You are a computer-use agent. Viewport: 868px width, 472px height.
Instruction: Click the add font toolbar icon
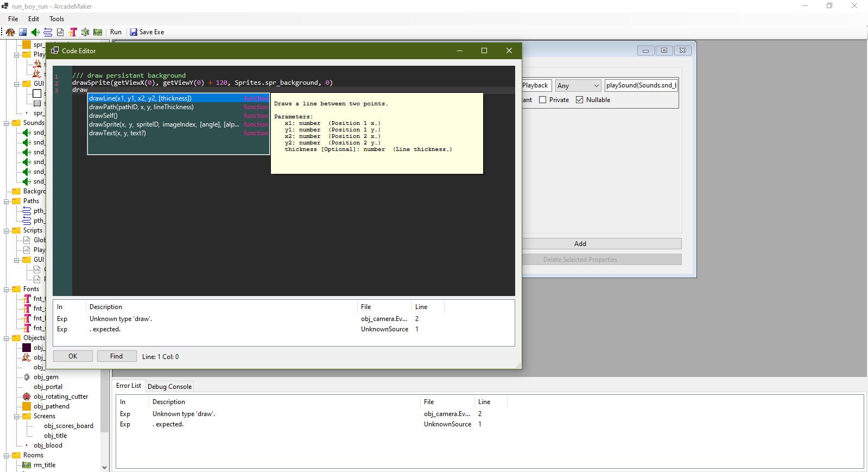pos(73,32)
